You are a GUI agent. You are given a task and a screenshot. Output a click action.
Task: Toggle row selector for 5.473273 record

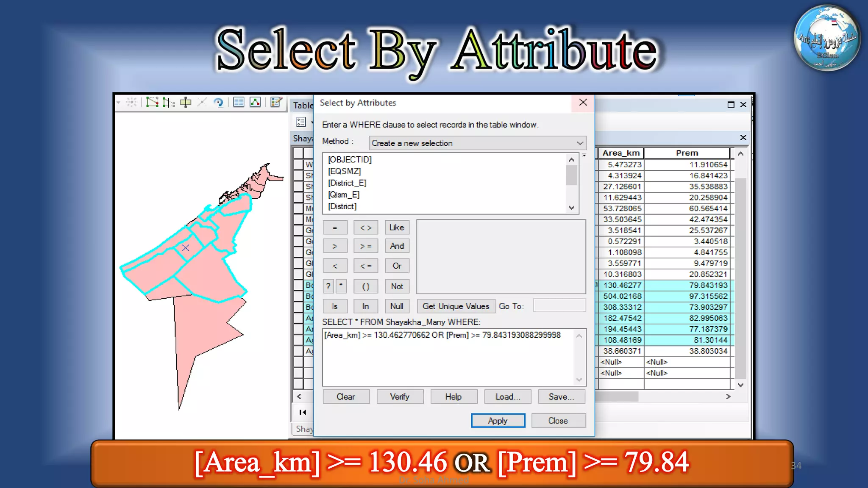pos(298,164)
